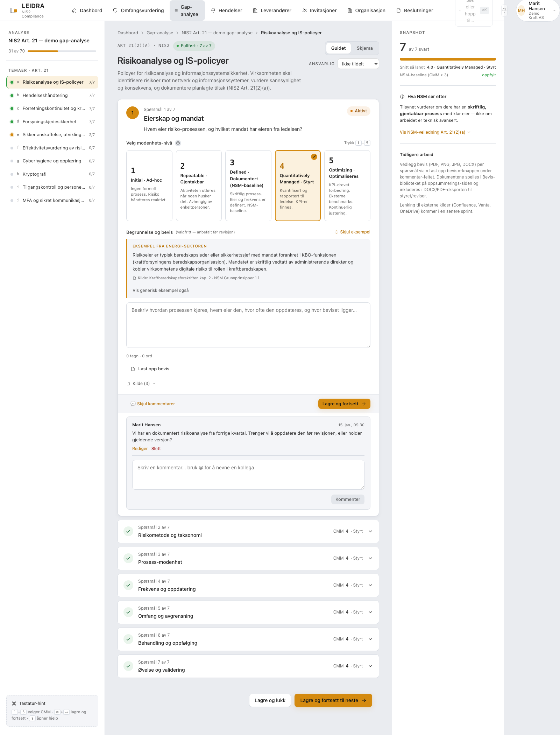Click the command key icon in Tastatur-hint
This screenshot has width=560, height=735.
(x=14, y=703)
